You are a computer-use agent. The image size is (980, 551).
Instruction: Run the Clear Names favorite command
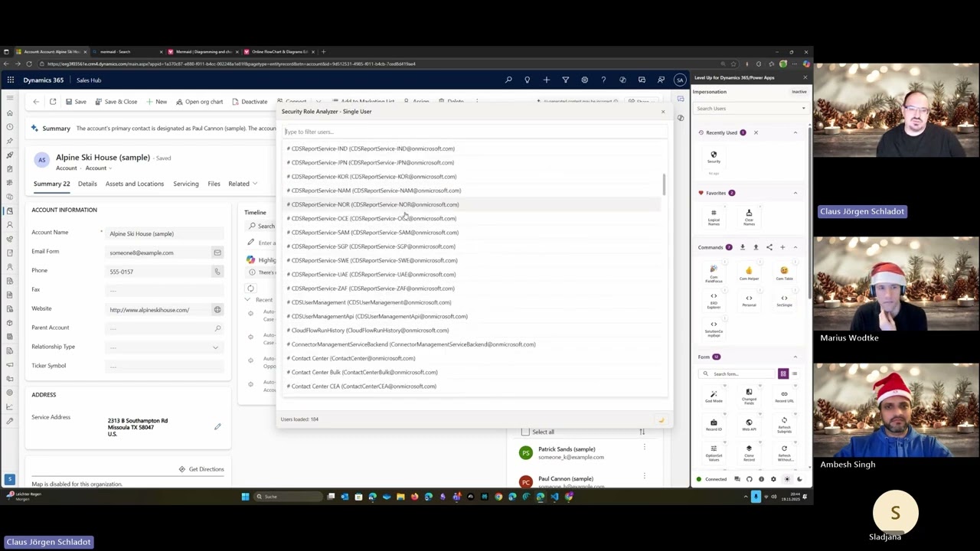749,217
